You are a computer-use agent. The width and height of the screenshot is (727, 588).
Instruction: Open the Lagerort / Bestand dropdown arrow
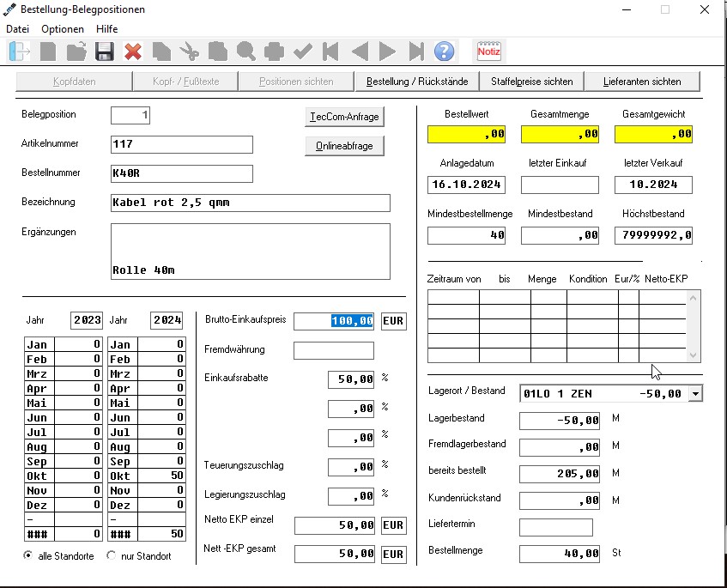(x=695, y=394)
